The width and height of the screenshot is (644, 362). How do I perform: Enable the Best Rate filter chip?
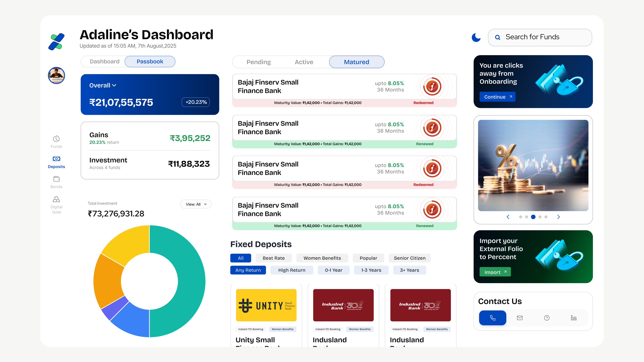pos(273,258)
